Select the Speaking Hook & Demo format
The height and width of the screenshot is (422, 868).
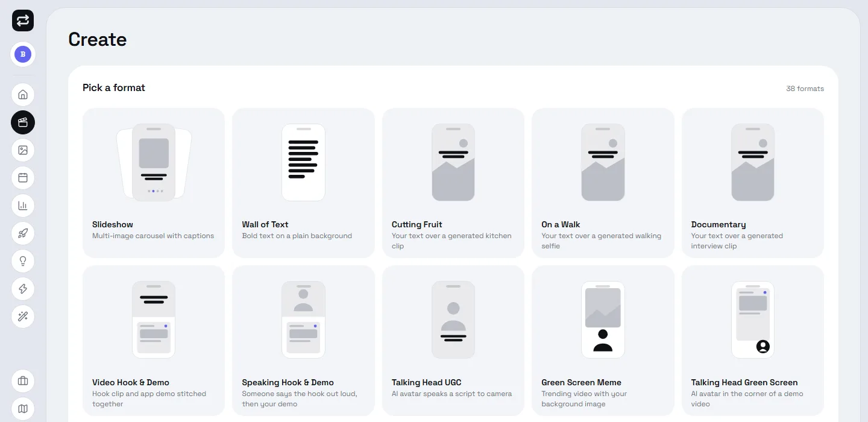(x=303, y=341)
